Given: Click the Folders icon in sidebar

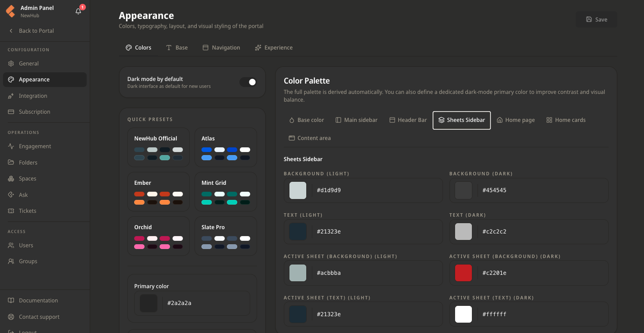Looking at the screenshot, I should [x=11, y=163].
